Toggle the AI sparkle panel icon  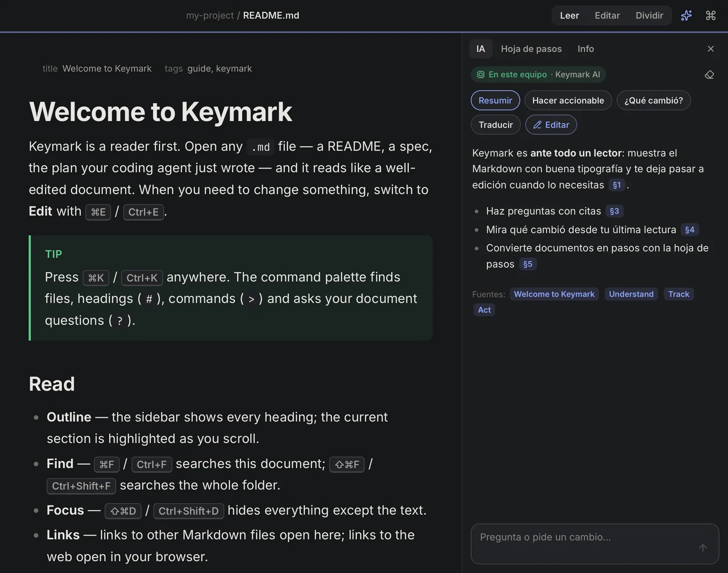[686, 15]
